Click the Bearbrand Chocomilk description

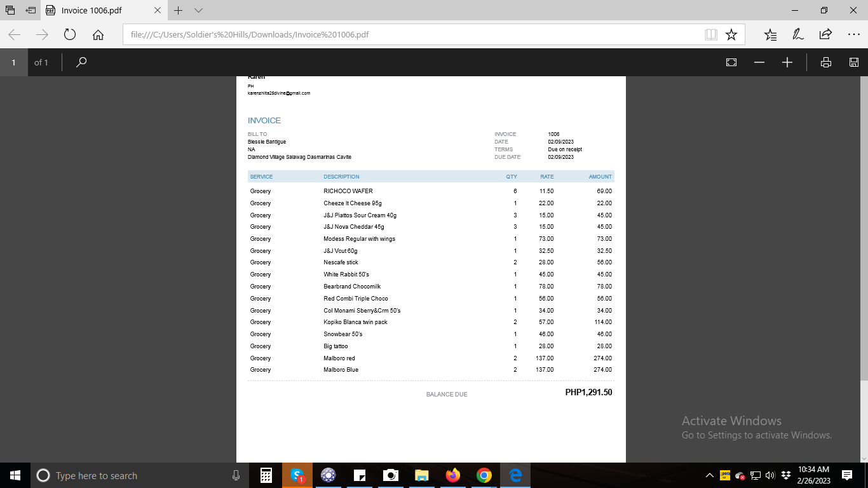352,287
